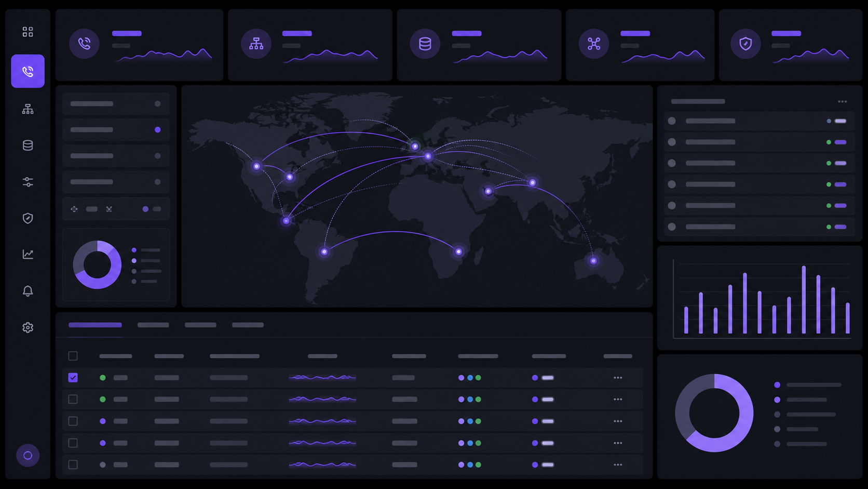Screen dimensions: 868x489
Task: Open the shield security icon in sidebar
Action: coord(28,218)
